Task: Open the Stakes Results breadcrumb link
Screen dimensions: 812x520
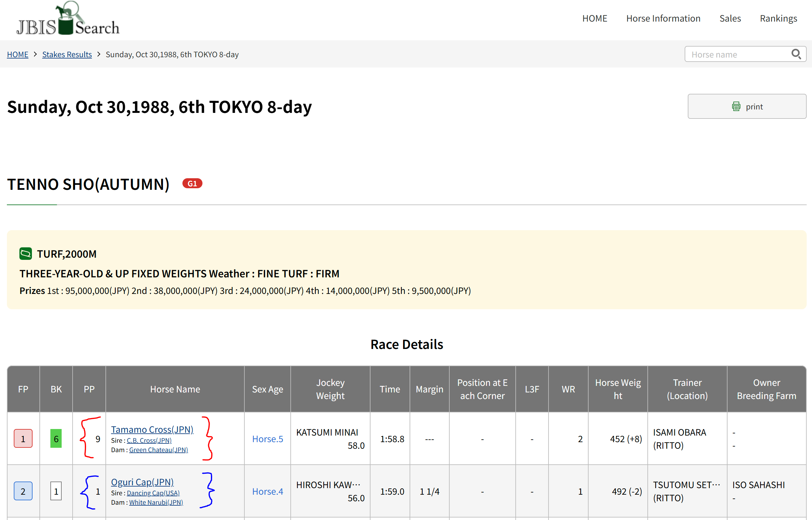Action: (x=67, y=54)
